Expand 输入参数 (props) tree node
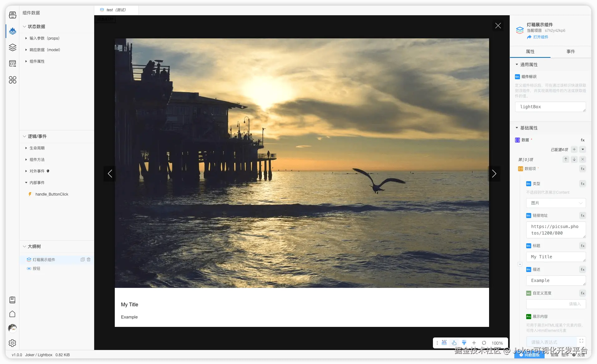 pos(26,38)
